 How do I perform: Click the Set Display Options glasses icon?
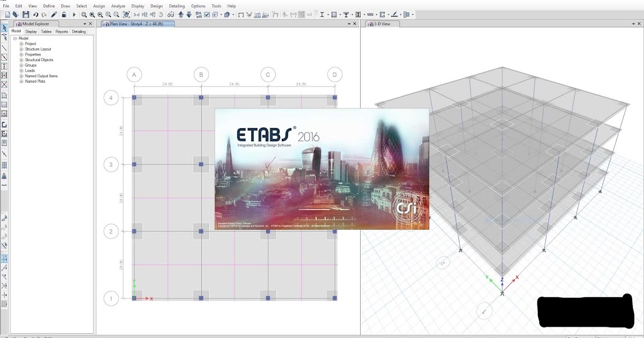point(170,14)
